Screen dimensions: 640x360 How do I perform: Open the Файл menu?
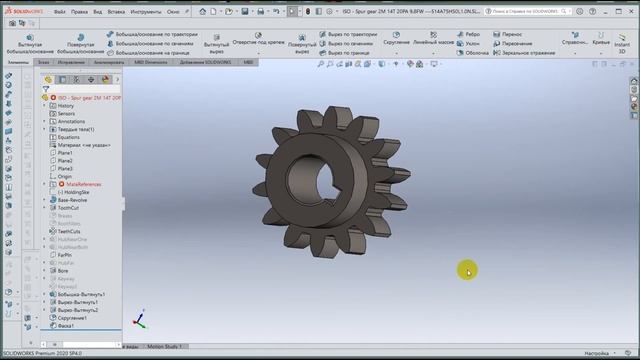point(60,11)
